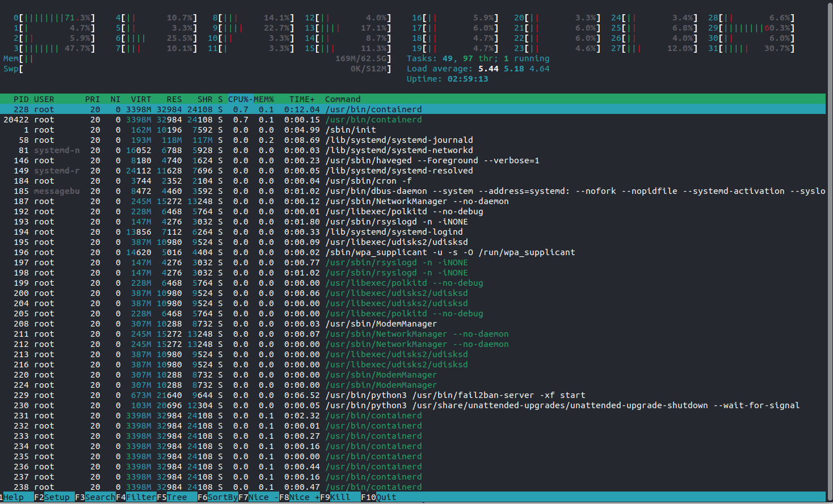Click the Uptime value 02:59:13
The image size is (833, 504).
click(468, 79)
